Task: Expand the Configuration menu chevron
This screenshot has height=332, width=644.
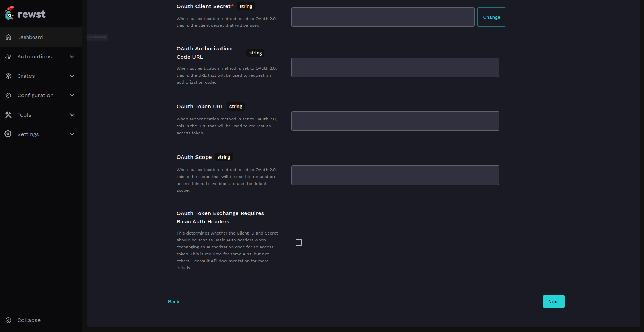Action: tap(72, 95)
